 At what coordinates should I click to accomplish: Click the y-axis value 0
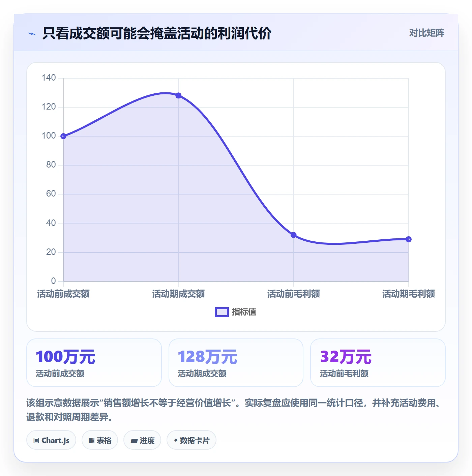(x=53, y=281)
